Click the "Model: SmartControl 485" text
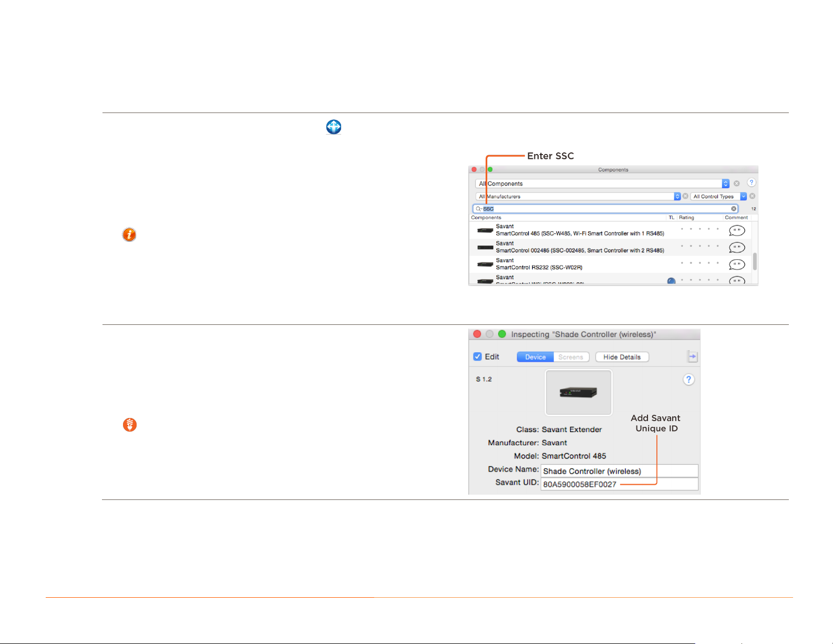Viewport: 833px width, 644px height. 560,456
